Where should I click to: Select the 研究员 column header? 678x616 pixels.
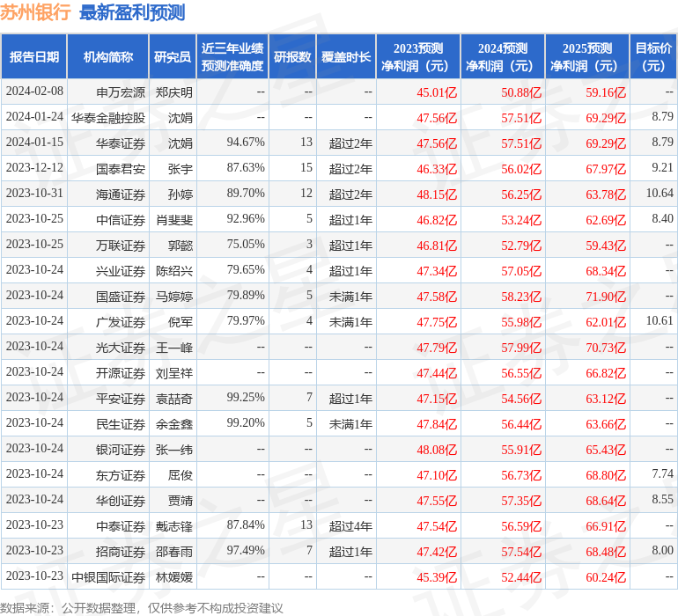(173, 56)
